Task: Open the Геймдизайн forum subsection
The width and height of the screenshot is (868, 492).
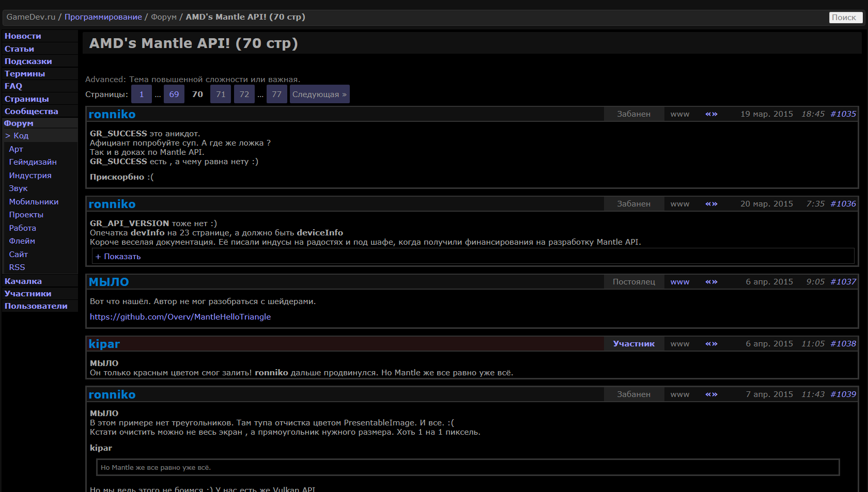Action: pyautogui.click(x=33, y=162)
